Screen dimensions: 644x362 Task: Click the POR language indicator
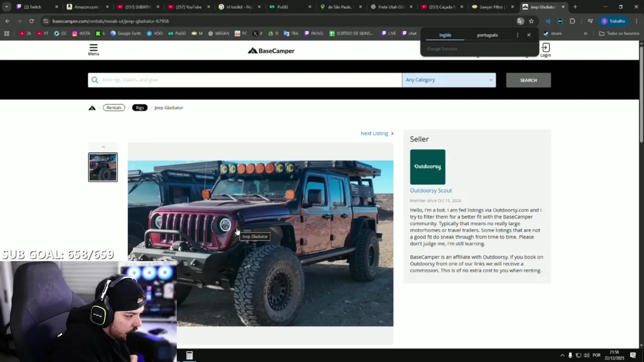click(x=597, y=355)
